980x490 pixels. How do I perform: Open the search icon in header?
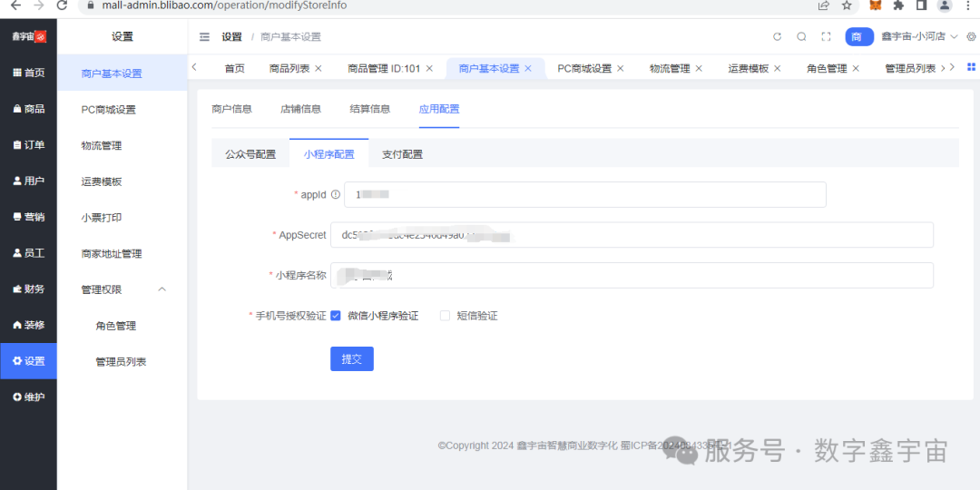801,37
